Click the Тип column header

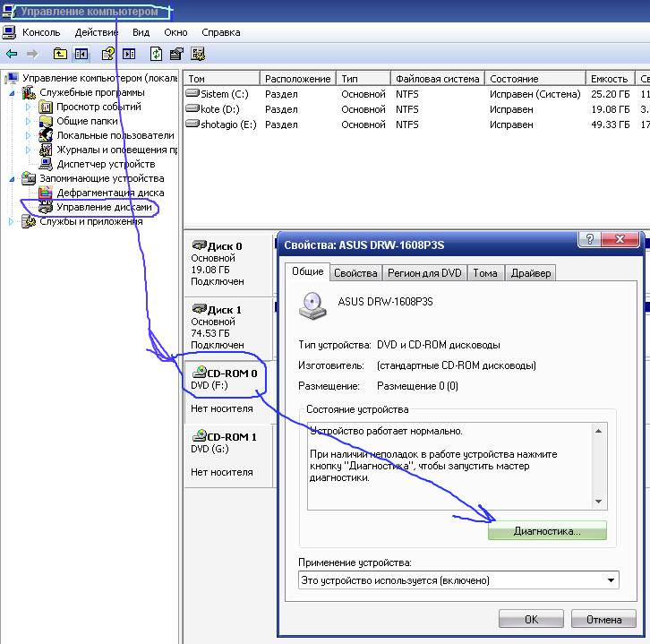pyautogui.click(x=363, y=79)
